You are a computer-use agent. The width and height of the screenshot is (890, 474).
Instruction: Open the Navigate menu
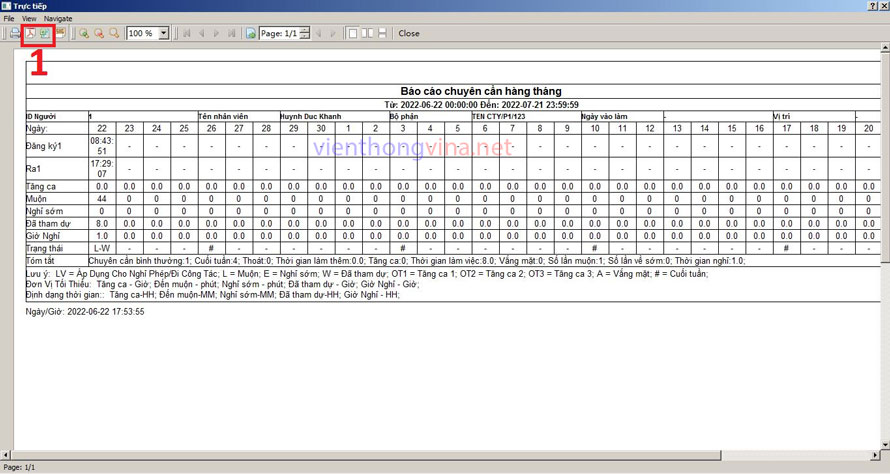(58, 18)
